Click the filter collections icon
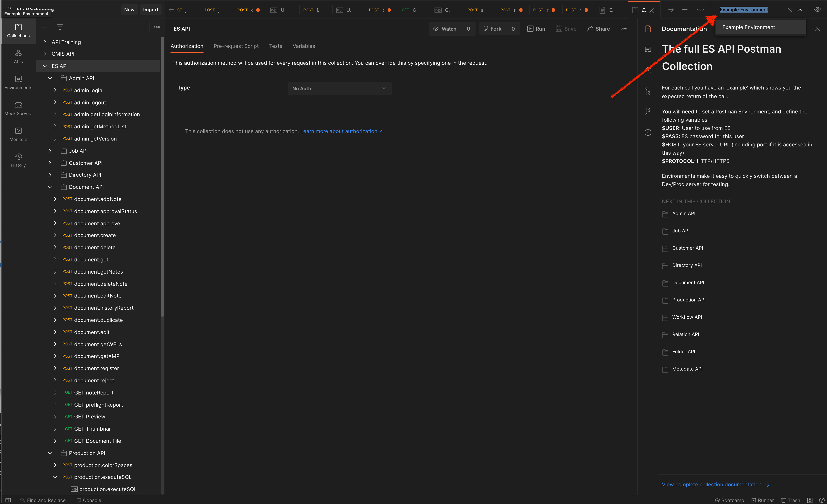 [60, 27]
